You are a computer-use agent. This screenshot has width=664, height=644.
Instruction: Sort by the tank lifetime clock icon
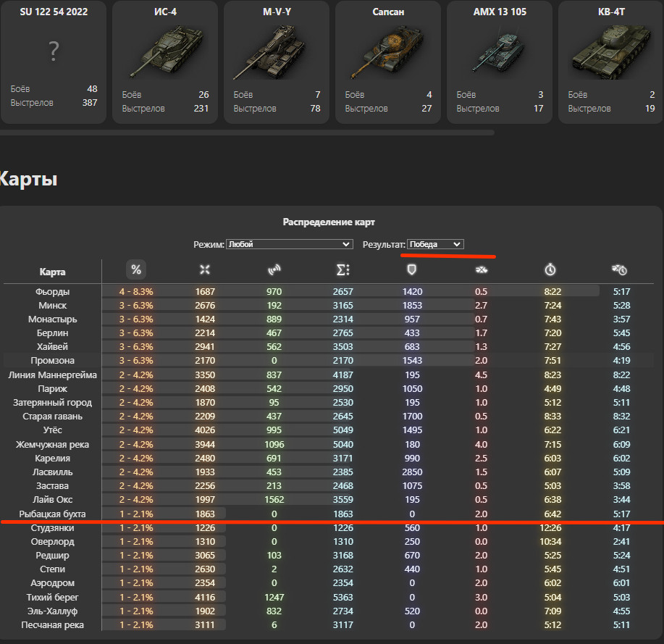click(x=619, y=269)
